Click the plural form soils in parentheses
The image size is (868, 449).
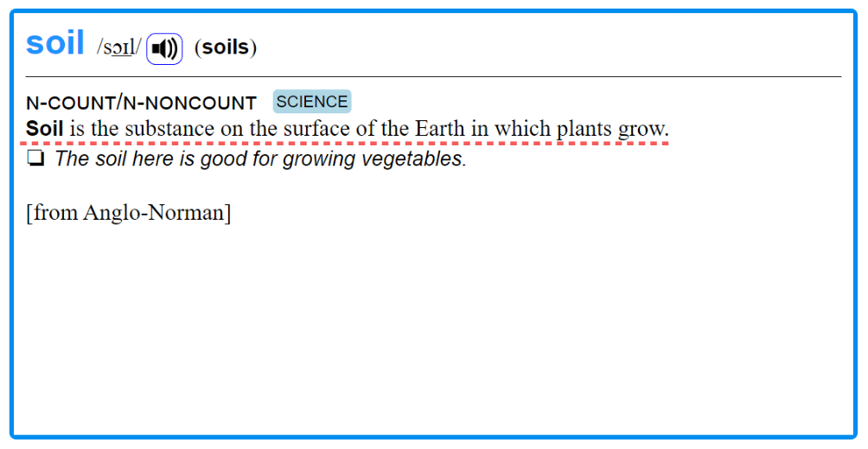tap(226, 47)
